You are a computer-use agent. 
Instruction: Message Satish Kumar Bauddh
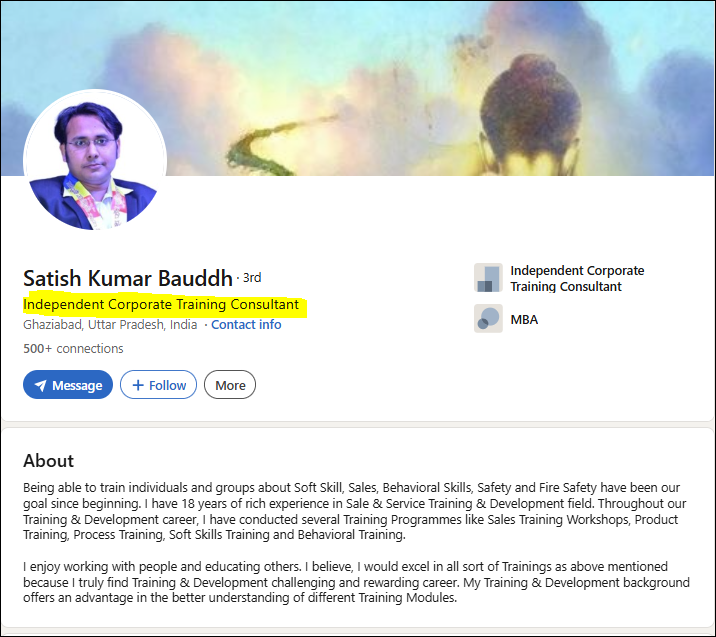tap(68, 385)
